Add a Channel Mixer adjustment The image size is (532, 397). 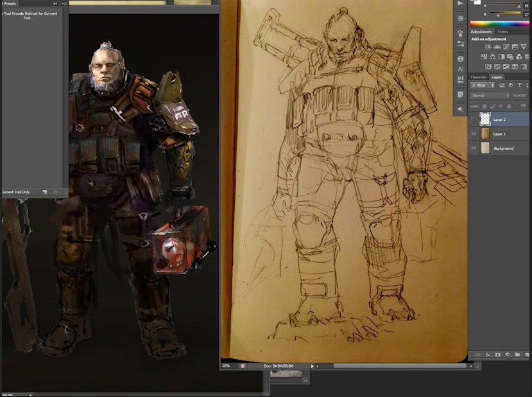tap(519, 57)
